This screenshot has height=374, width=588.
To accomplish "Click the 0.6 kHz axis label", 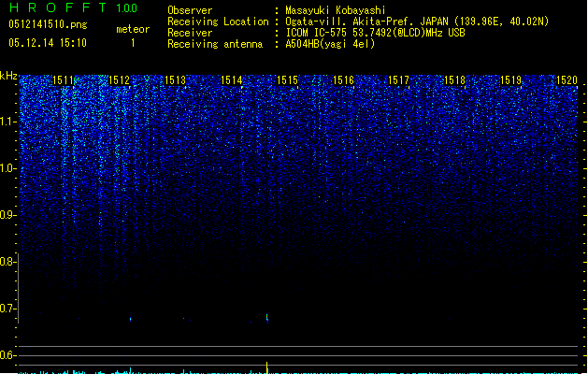I will point(7,355).
